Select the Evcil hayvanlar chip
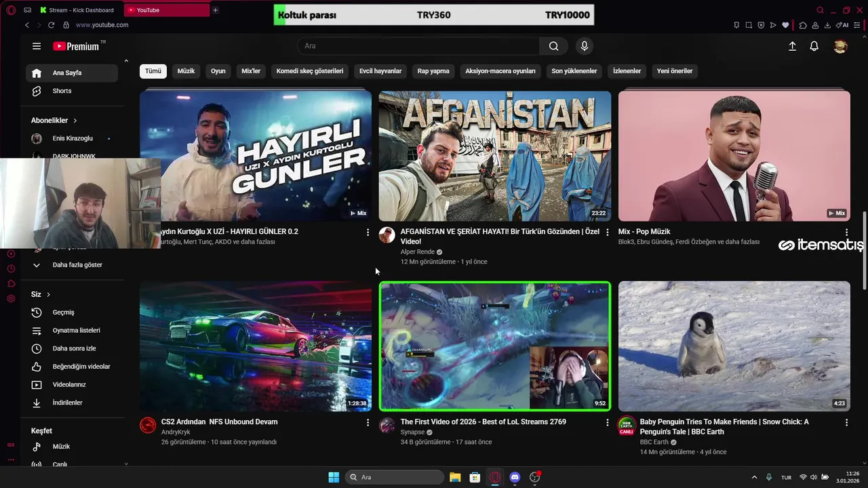Image resolution: width=868 pixels, height=488 pixels. [x=380, y=71]
